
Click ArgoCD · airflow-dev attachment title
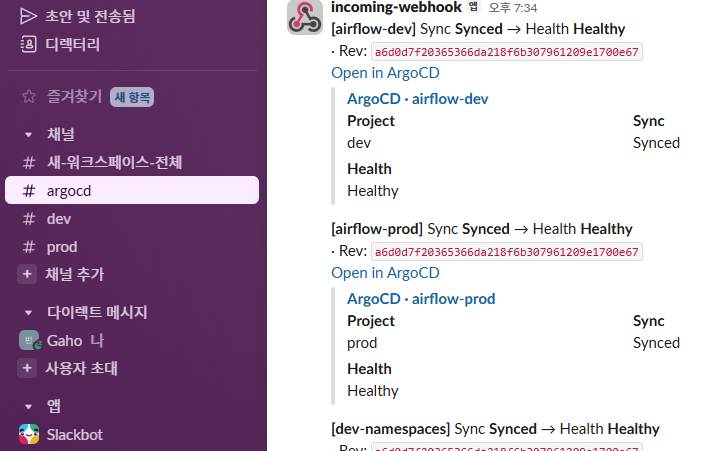[418, 99]
